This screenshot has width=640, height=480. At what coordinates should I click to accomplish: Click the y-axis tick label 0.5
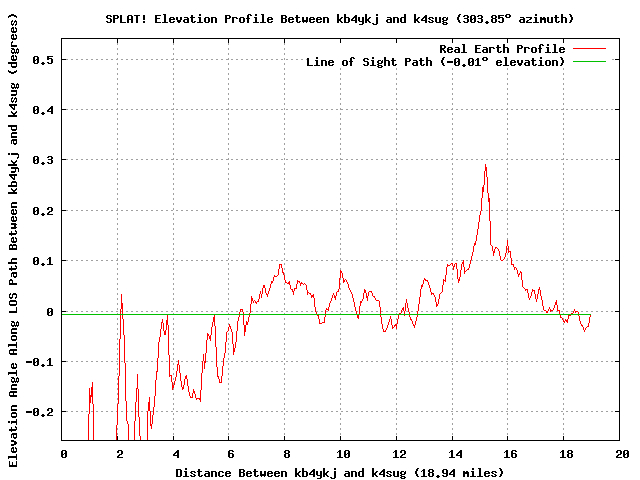(x=43, y=60)
